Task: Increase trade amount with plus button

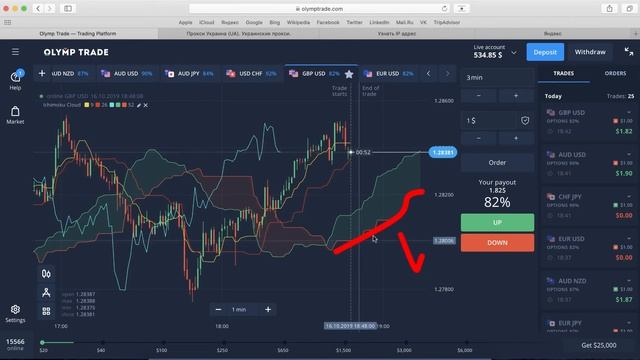Action: pyautogui.click(x=516, y=138)
